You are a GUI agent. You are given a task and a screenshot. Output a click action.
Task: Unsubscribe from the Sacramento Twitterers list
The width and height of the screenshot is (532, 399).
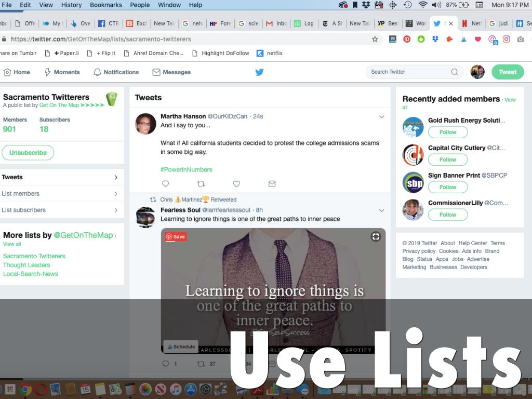pos(28,153)
